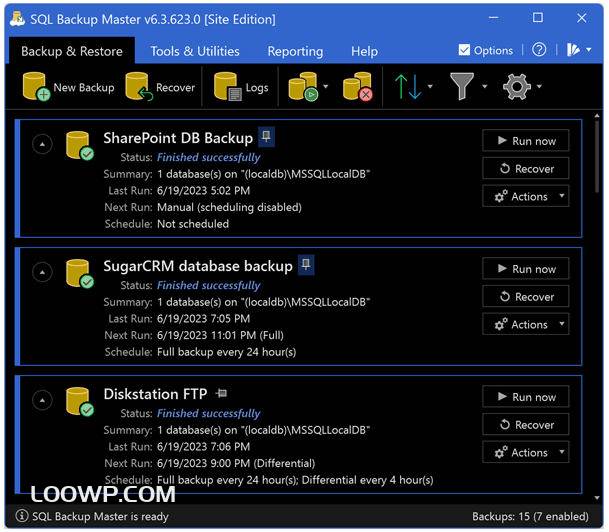The height and width of the screenshot is (532, 609).
Task: Open the Recover database toolbar icon
Action: (x=139, y=87)
